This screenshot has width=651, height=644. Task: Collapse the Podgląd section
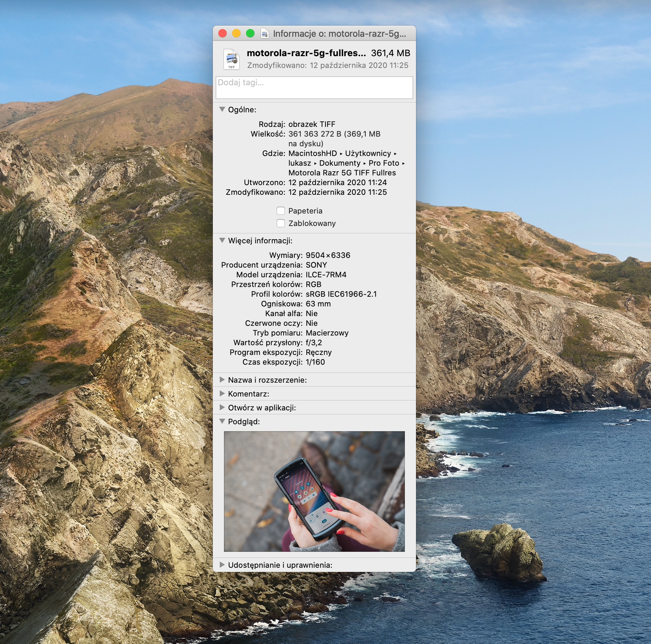point(222,421)
